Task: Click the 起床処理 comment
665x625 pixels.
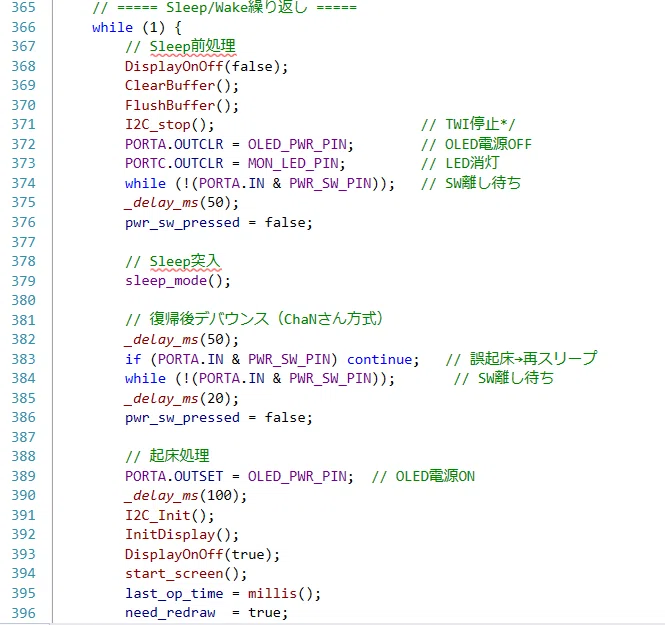Action: 167,456
